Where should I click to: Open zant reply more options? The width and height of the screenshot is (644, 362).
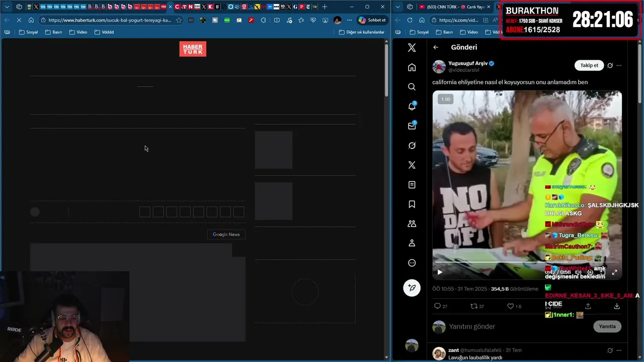pyautogui.click(x=619, y=350)
